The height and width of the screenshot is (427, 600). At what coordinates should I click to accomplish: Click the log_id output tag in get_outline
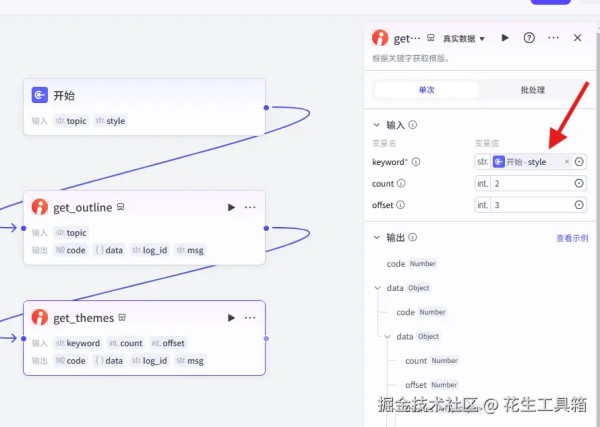coord(150,250)
